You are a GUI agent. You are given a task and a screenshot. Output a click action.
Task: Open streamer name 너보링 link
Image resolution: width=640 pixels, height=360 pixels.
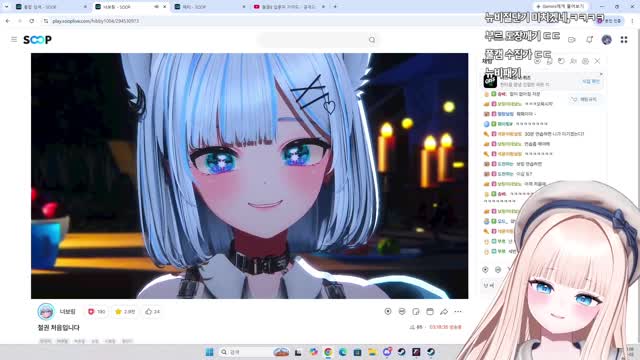[68, 311]
